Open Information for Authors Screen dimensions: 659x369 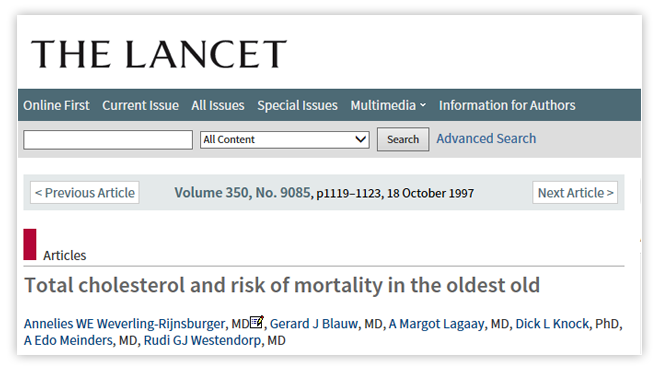pyautogui.click(x=507, y=105)
